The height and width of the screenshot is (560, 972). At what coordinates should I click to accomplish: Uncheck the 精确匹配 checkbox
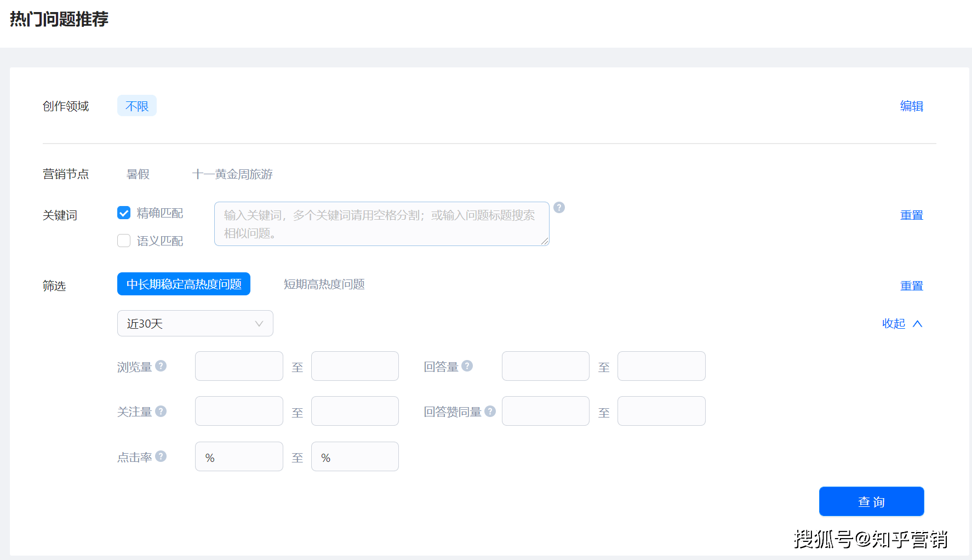point(124,213)
